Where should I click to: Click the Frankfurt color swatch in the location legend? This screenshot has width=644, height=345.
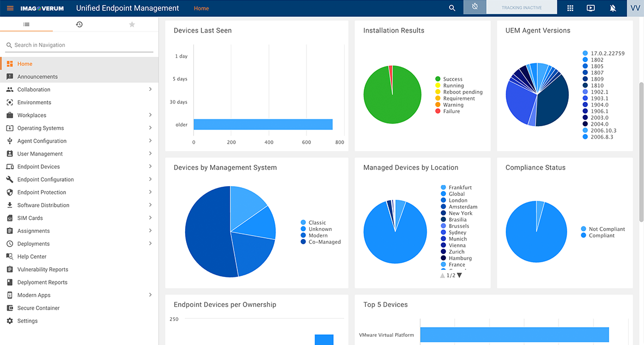[x=443, y=187]
